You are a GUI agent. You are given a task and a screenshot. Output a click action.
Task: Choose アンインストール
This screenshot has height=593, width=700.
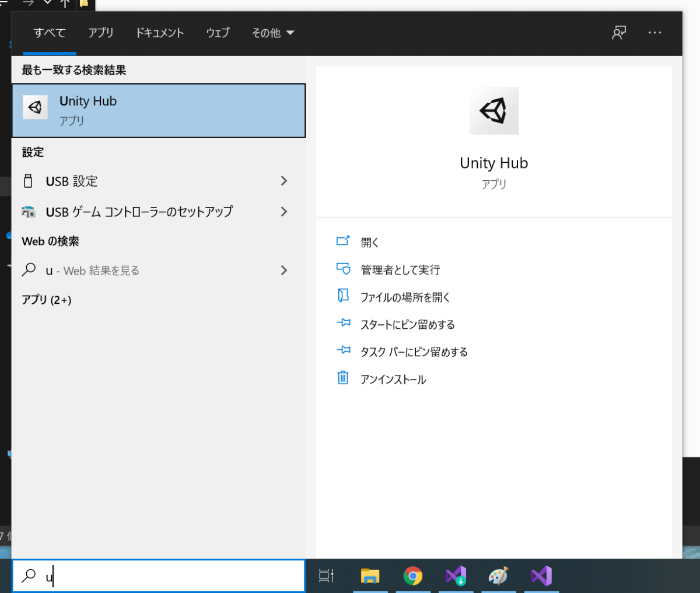click(x=393, y=380)
